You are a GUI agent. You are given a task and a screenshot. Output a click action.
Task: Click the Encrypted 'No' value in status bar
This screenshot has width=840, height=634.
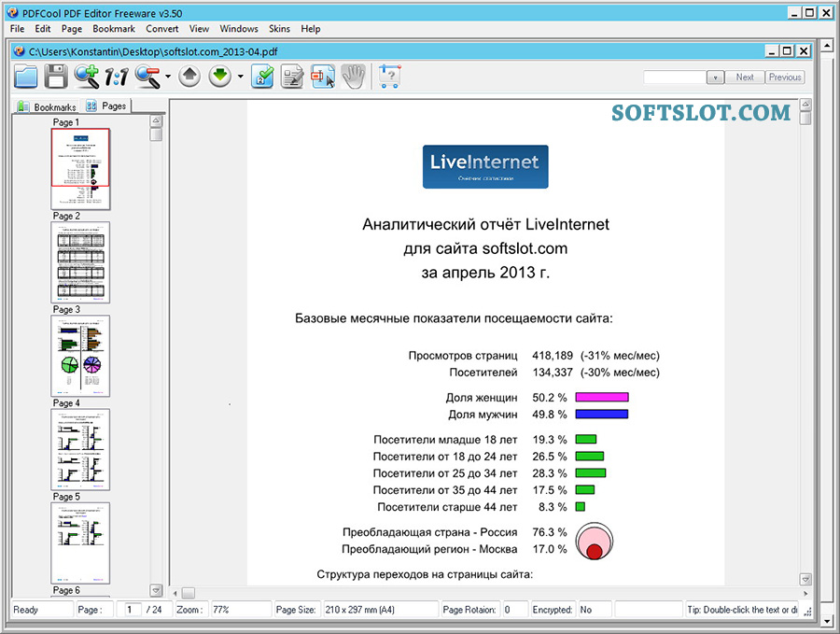pyautogui.click(x=586, y=610)
